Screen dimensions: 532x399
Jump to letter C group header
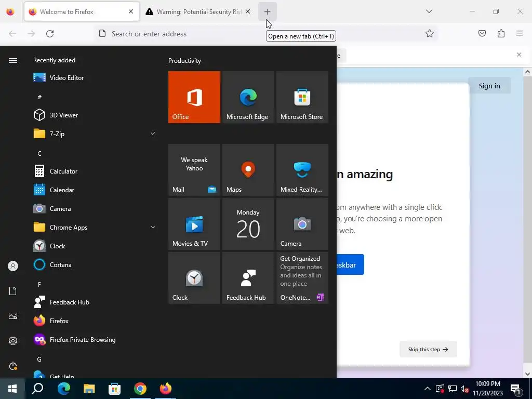pos(39,153)
